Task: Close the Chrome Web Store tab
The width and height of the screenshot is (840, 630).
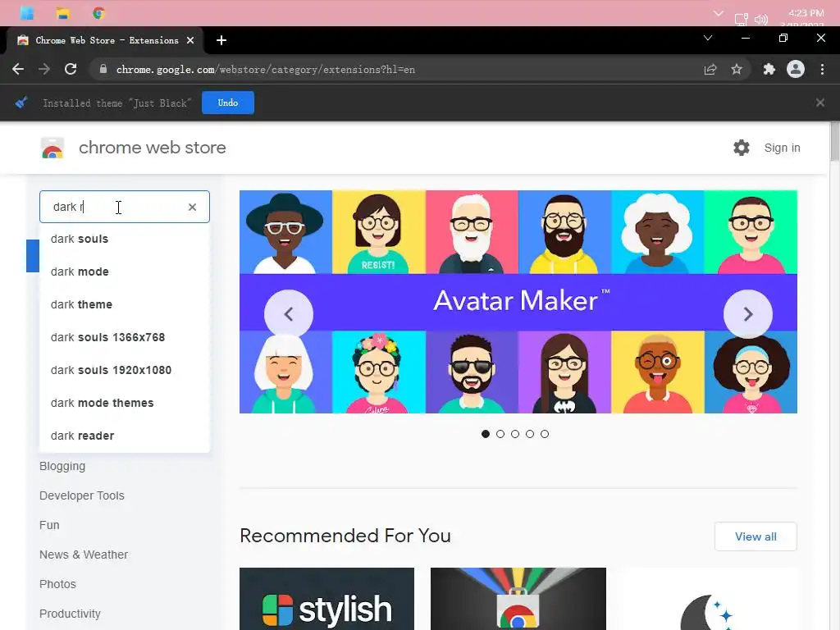Action: (190, 40)
